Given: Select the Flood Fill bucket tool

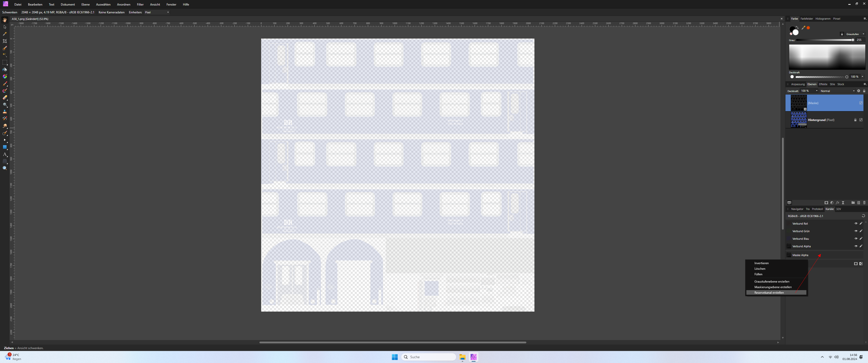Looking at the screenshot, I should click(5, 69).
